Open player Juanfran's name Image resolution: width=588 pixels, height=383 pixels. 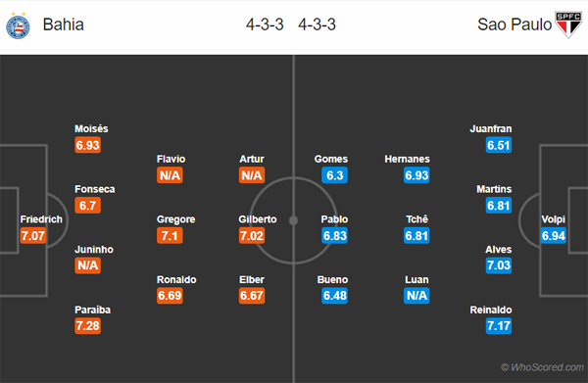[x=491, y=129]
